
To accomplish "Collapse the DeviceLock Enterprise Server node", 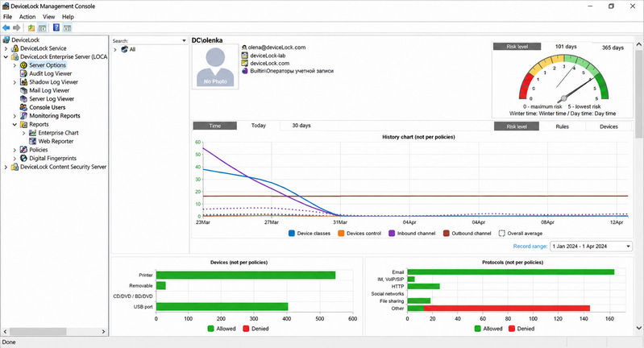I will (x=6, y=56).
